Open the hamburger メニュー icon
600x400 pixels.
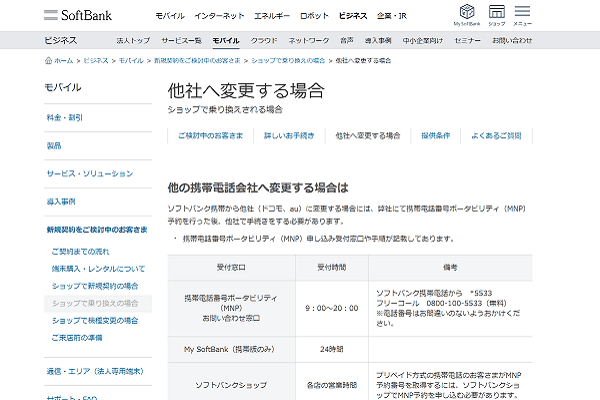(x=522, y=11)
